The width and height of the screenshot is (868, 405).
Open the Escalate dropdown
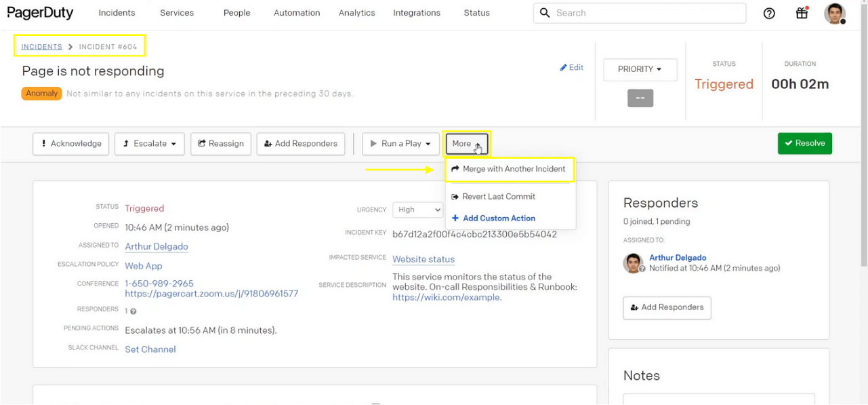(x=150, y=144)
